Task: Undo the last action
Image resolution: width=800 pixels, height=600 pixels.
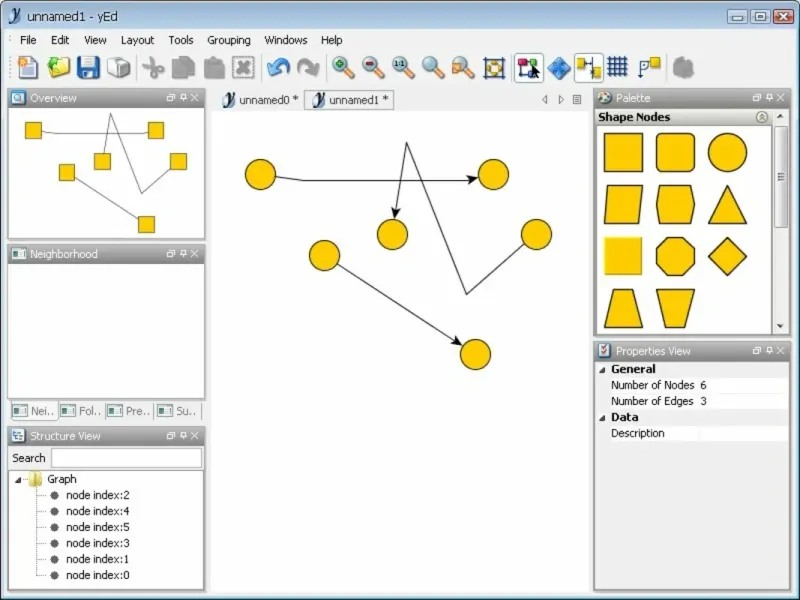Action: click(x=278, y=67)
